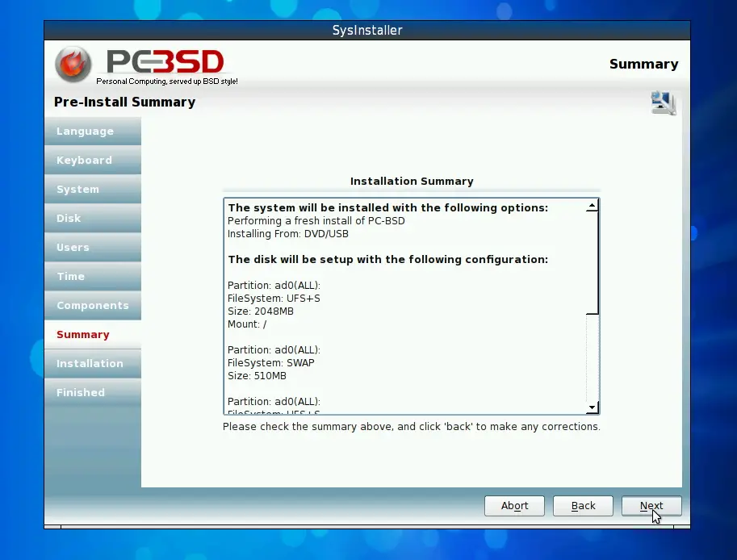Click 'FileSystem: UFS+S' line under first partition
The height and width of the screenshot is (560, 737).
click(274, 299)
